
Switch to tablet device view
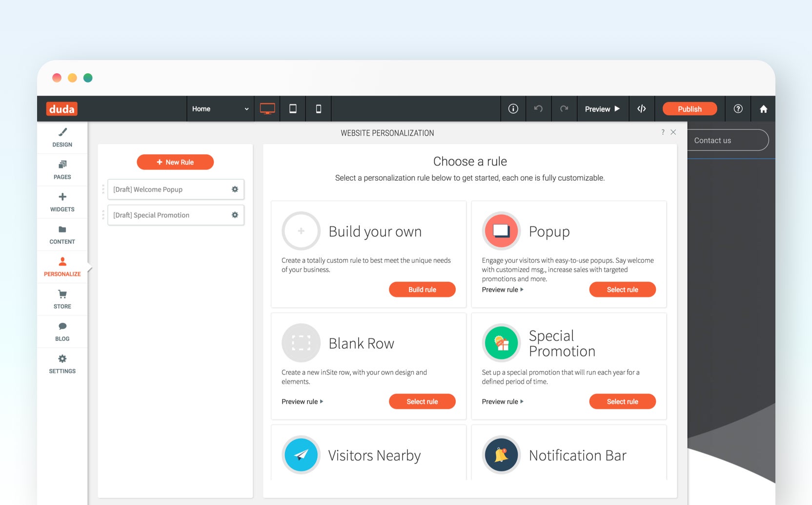tap(293, 109)
